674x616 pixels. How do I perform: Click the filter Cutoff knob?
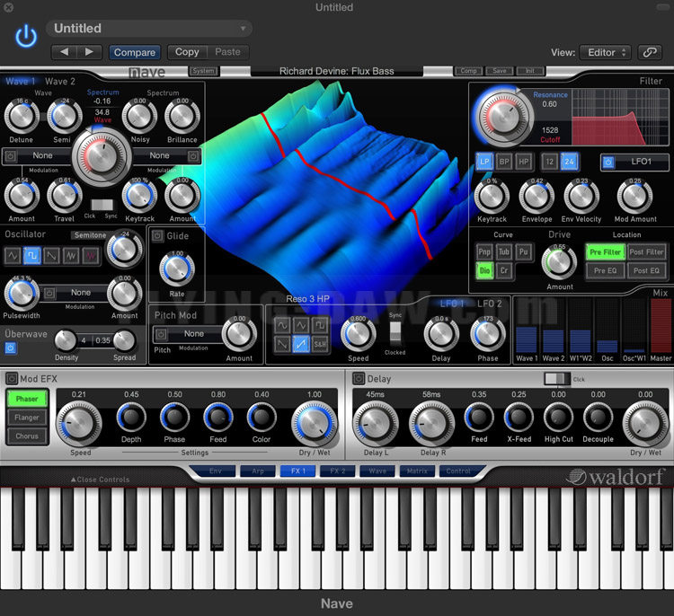click(x=503, y=117)
